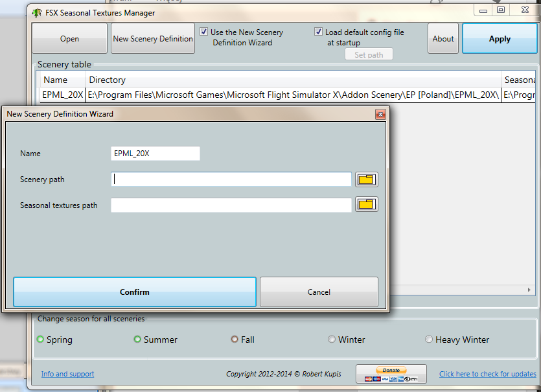Click the PayPal Donate button
The height and width of the screenshot is (392, 541).
coord(391,374)
